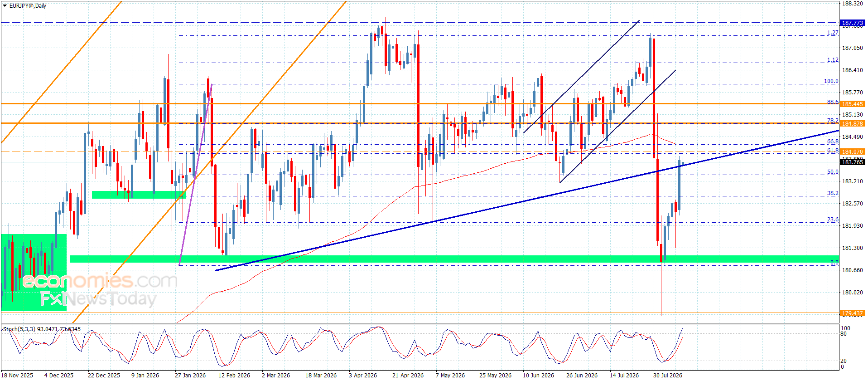Select the 184.070 orange price label
This screenshot has width=868, height=381.
(852, 151)
